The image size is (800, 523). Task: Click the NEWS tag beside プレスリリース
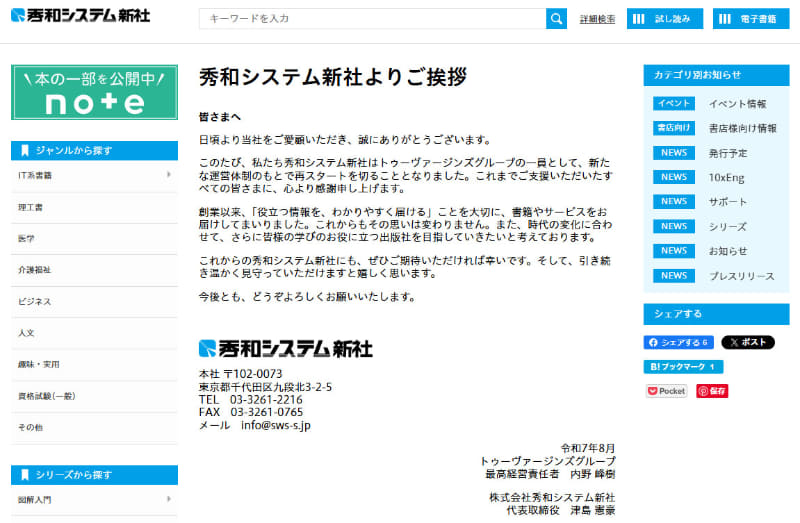tap(674, 276)
